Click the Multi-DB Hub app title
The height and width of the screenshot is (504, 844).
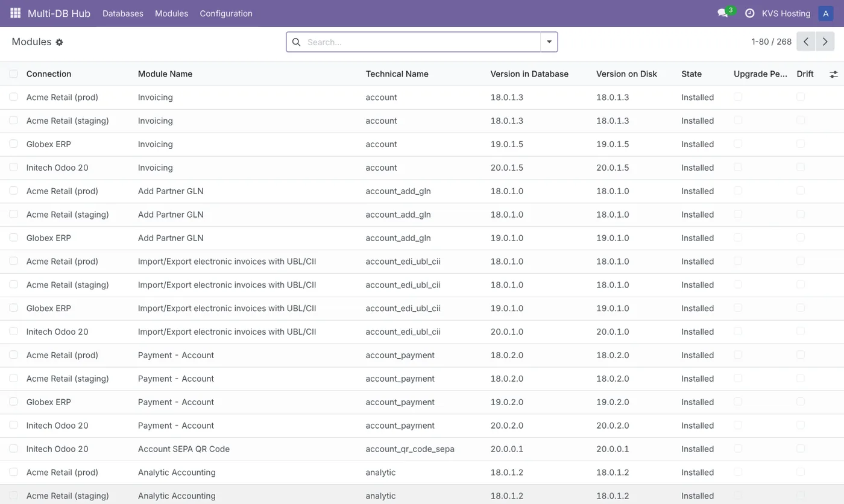pyautogui.click(x=59, y=13)
